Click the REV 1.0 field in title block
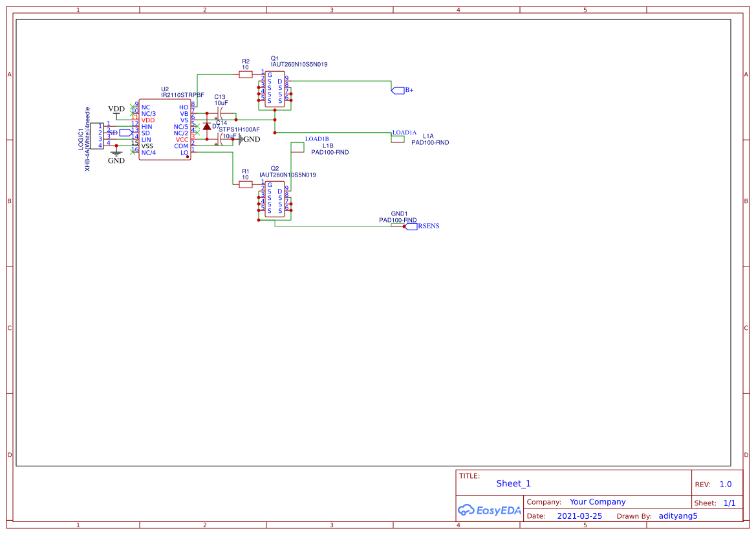 725,483
